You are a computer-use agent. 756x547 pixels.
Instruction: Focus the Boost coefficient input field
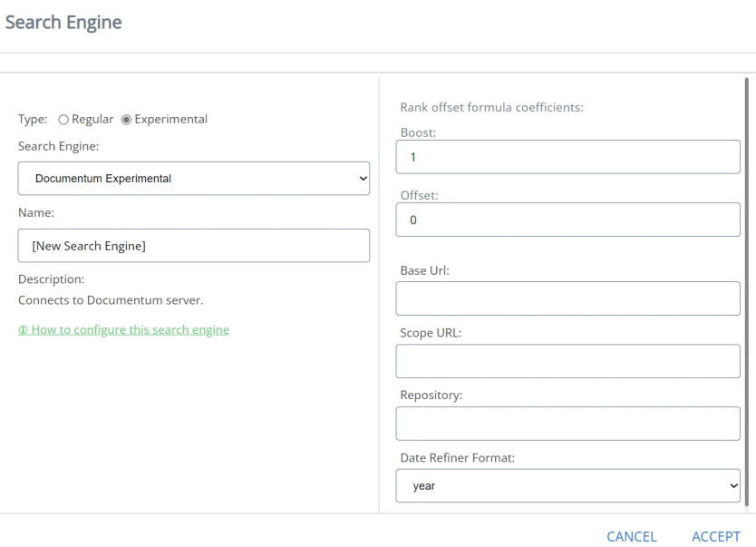(x=567, y=157)
